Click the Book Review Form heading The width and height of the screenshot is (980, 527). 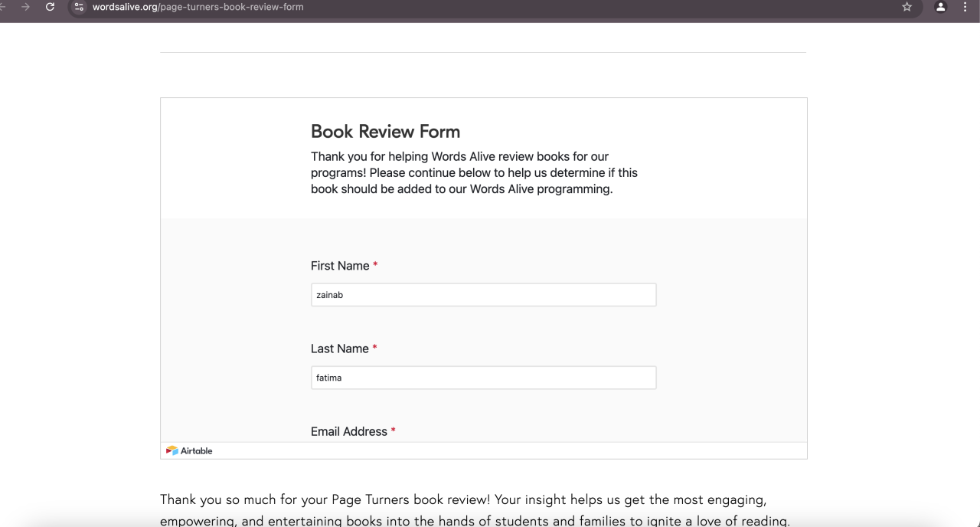385,131
